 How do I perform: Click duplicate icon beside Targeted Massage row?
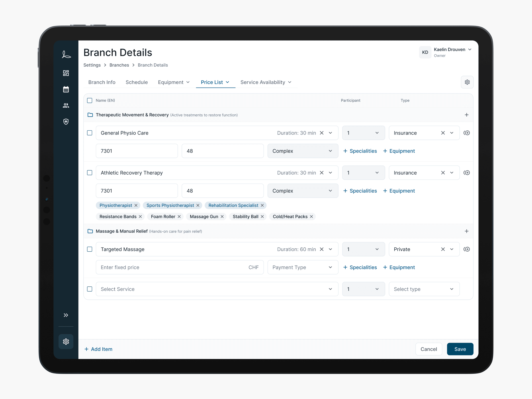coord(467,249)
